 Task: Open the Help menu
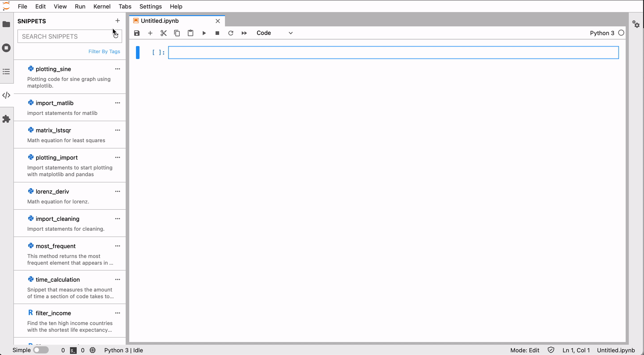pyautogui.click(x=176, y=6)
